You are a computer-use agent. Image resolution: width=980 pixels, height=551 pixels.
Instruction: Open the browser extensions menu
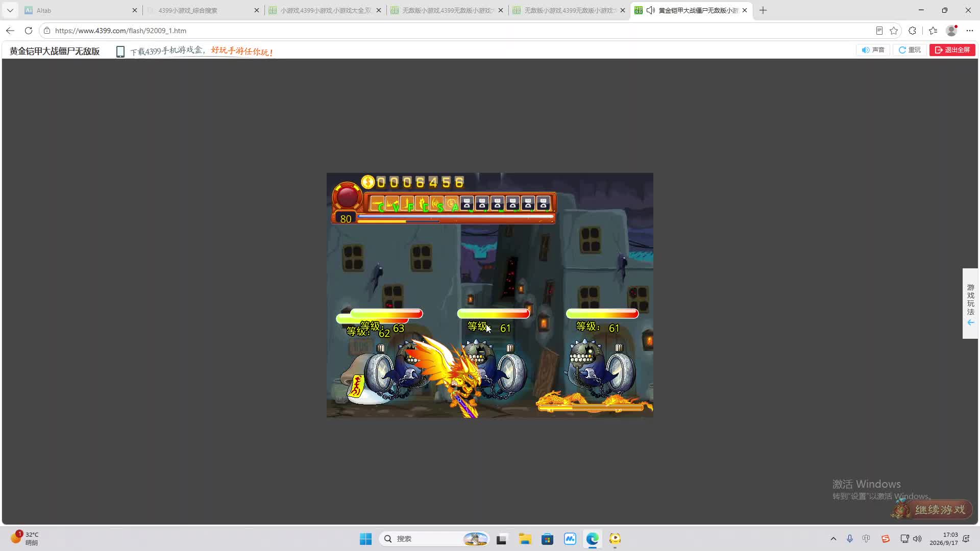pyautogui.click(x=913, y=31)
